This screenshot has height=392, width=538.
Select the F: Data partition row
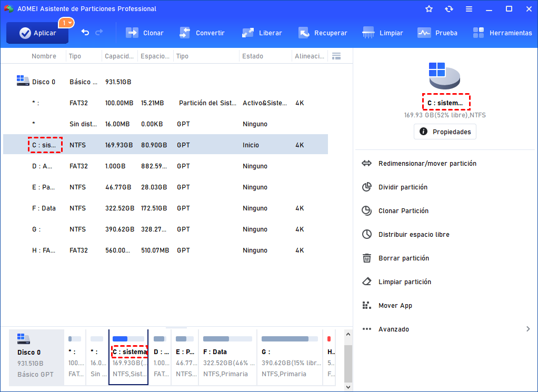click(165, 208)
